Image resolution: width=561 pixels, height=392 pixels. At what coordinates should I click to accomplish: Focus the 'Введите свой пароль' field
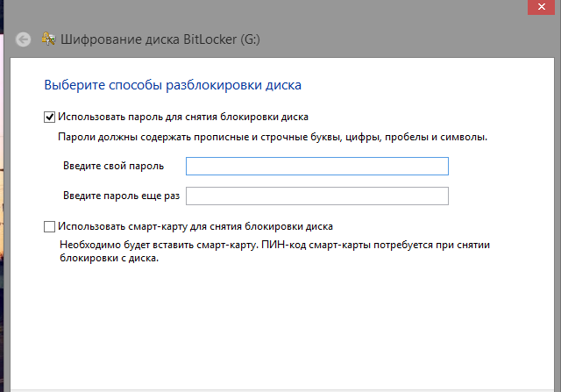pyautogui.click(x=317, y=166)
